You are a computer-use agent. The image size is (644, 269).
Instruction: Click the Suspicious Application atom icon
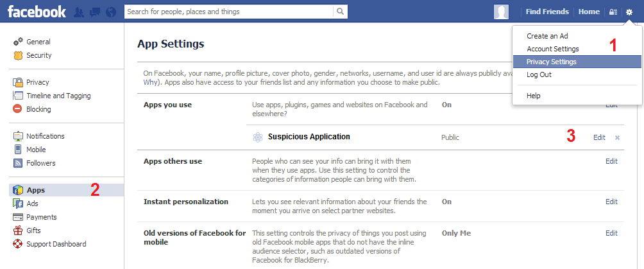(x=257, y=137)
